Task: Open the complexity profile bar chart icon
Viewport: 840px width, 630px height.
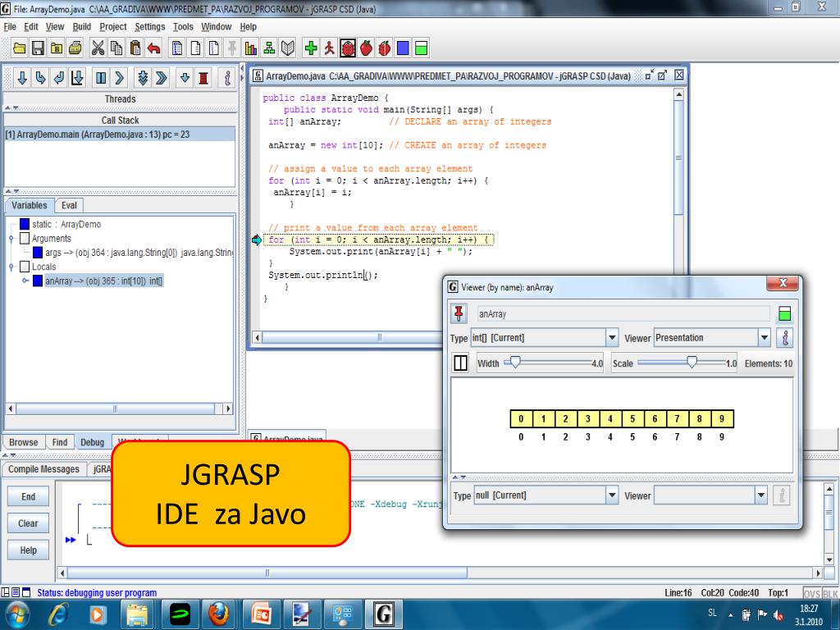Action: tap(251, 48)
